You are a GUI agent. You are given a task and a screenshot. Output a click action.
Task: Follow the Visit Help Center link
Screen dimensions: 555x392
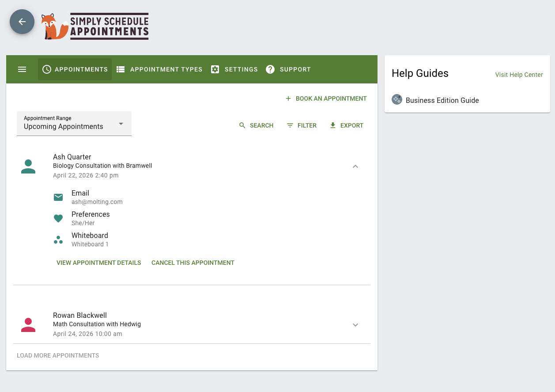pyautogui.click(x=519, y=75)
